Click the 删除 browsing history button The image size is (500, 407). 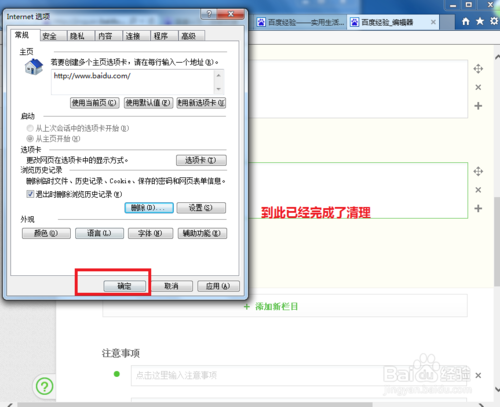tap(149, 208)
